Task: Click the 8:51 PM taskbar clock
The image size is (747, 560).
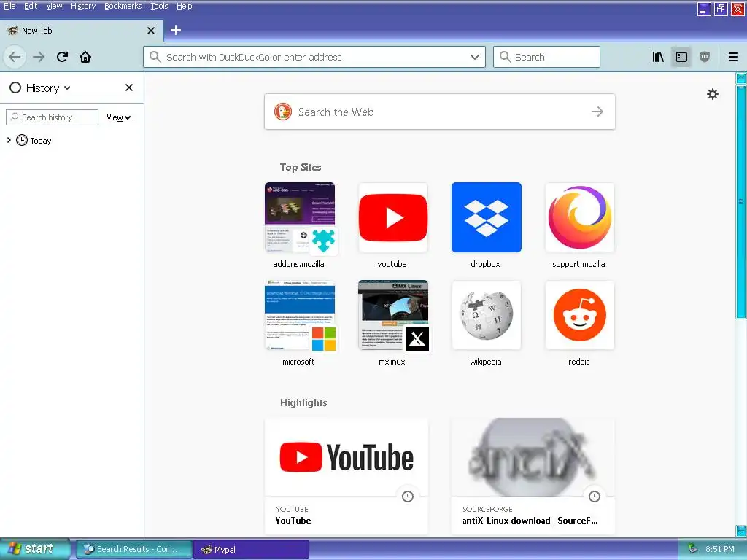Action: point(720,549)
